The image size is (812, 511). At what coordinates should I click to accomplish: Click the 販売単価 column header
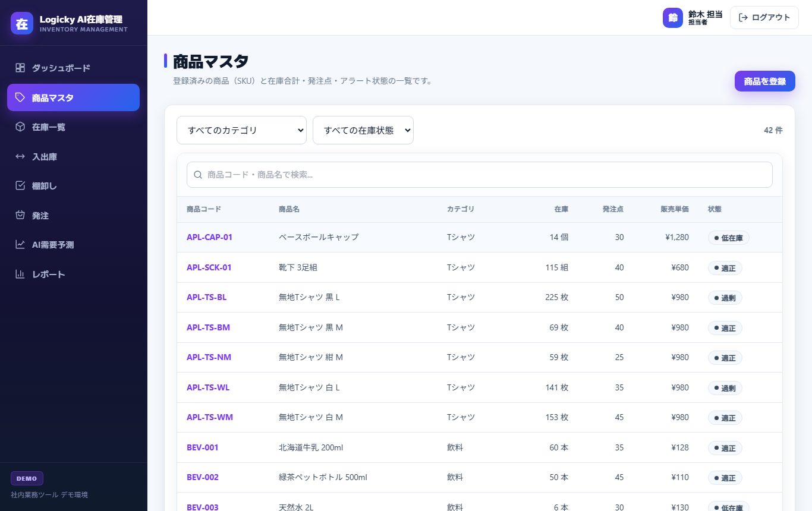(x=675, y=209)
